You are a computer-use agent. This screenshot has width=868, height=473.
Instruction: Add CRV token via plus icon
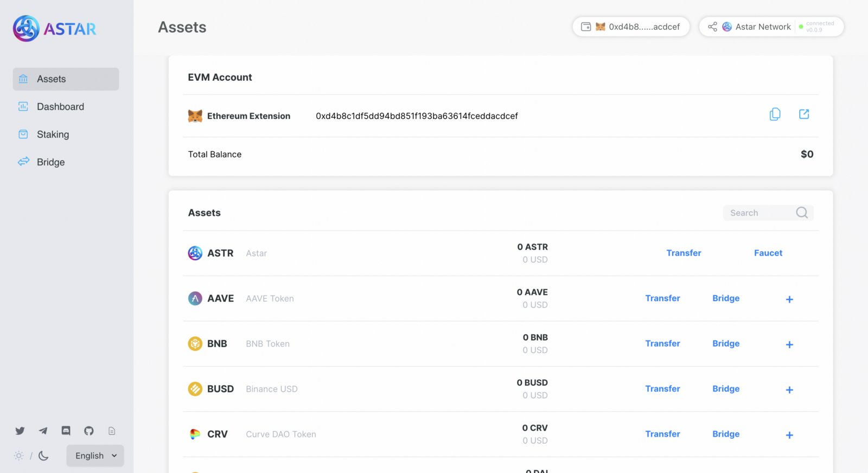(x=789, y=435)
